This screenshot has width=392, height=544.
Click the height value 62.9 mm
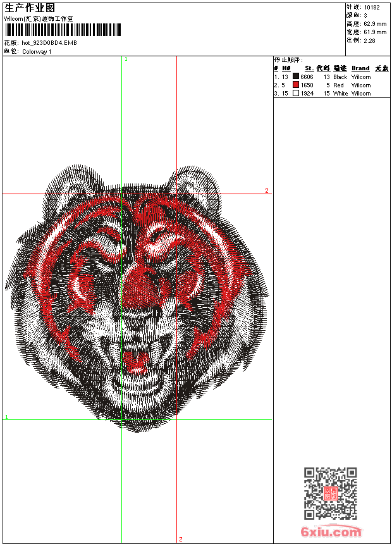coord(375,24)
